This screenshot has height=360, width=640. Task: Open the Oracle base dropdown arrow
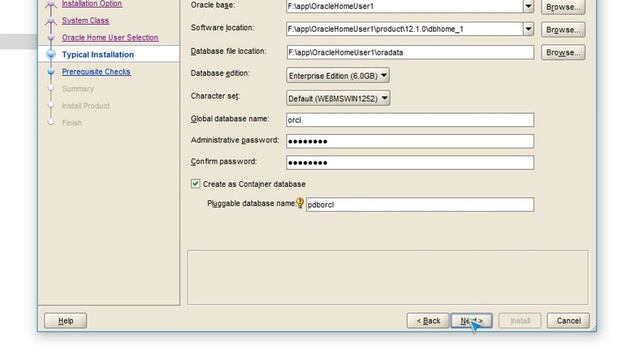click(528, 6)
